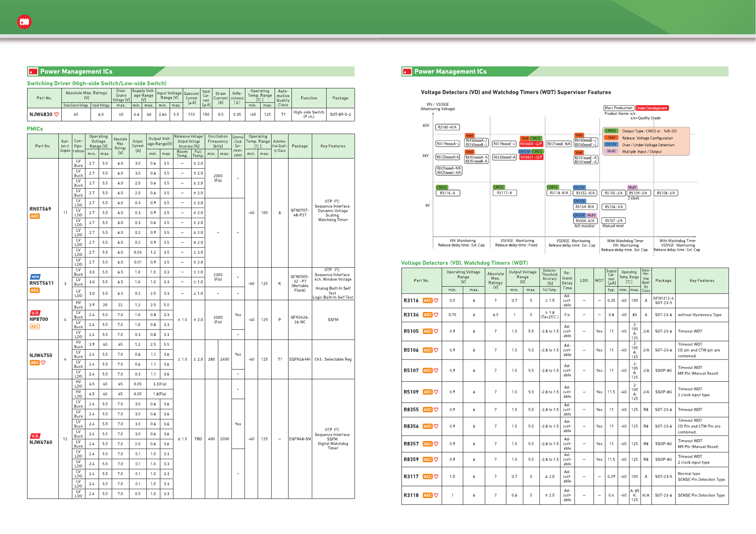Click the heart icon in the R5109 row

[x=436, y=392]
